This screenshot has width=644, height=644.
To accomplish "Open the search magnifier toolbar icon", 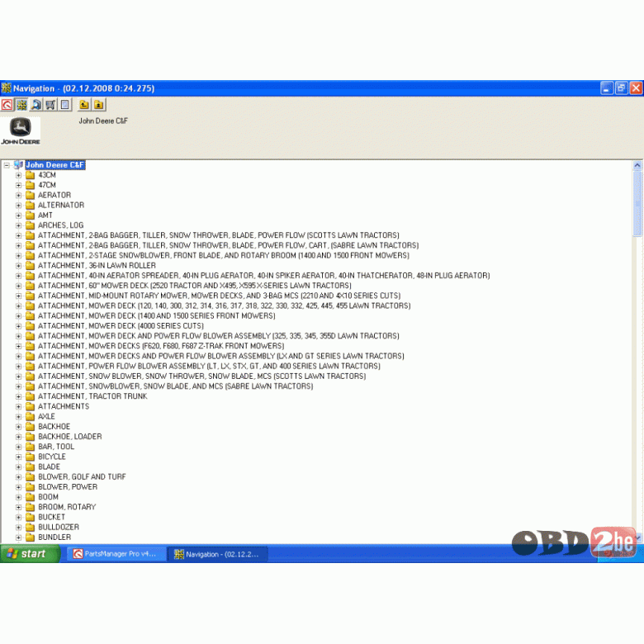I will pos(36,105).
